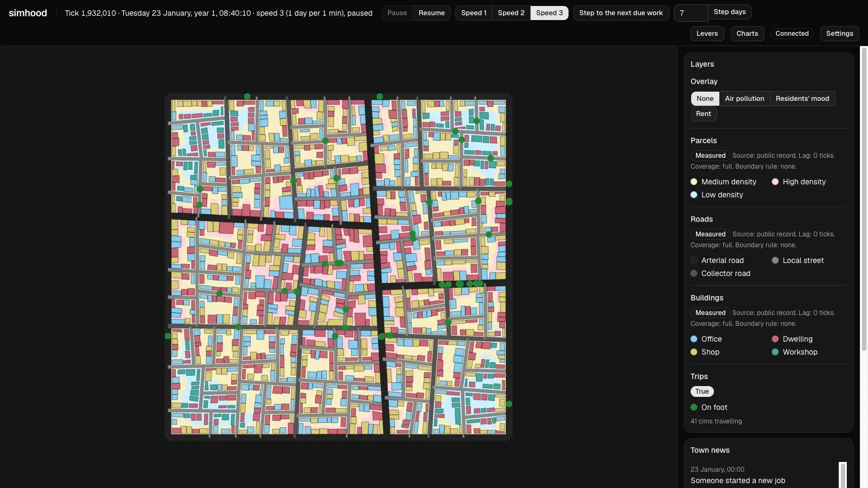Screen dimensions: 868x488
Task: Focus the step days number field
Action: (691, 13)
